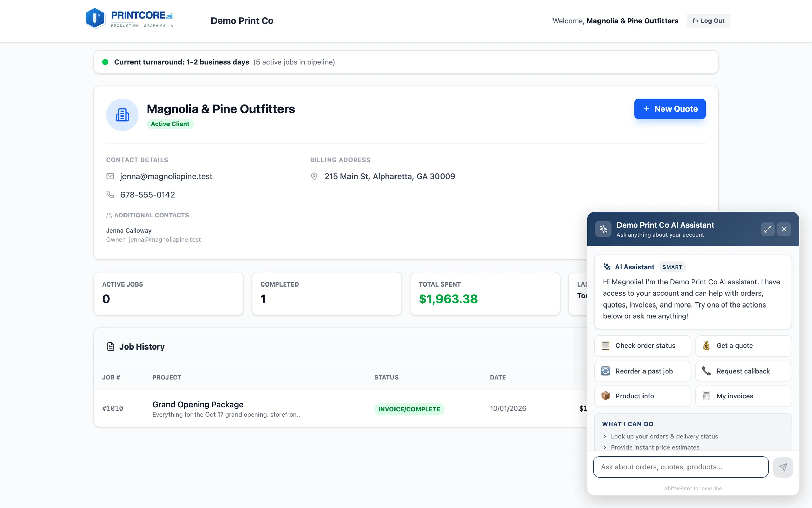Click the Log Out button
812x508 pixels.
(x=708, y=21)
